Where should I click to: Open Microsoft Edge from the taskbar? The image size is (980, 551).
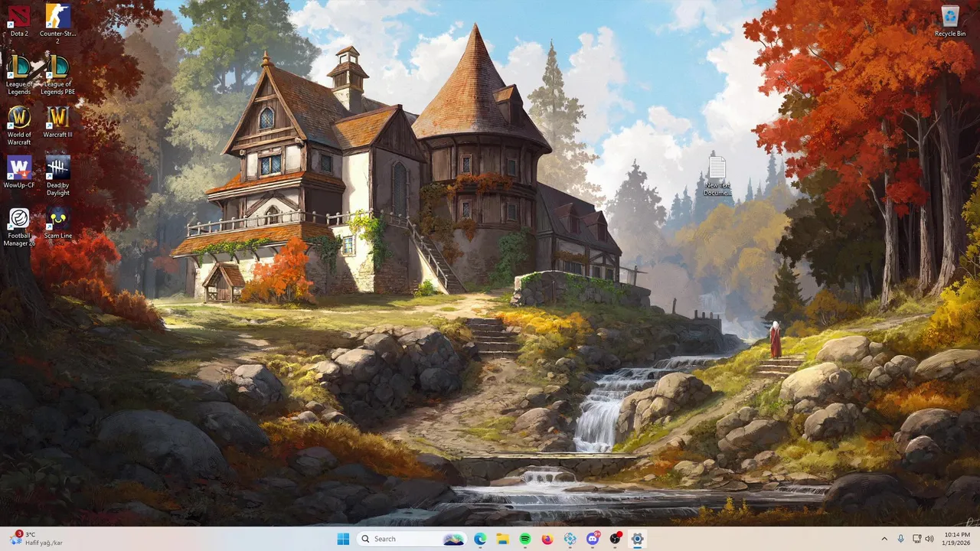[480, 539]
